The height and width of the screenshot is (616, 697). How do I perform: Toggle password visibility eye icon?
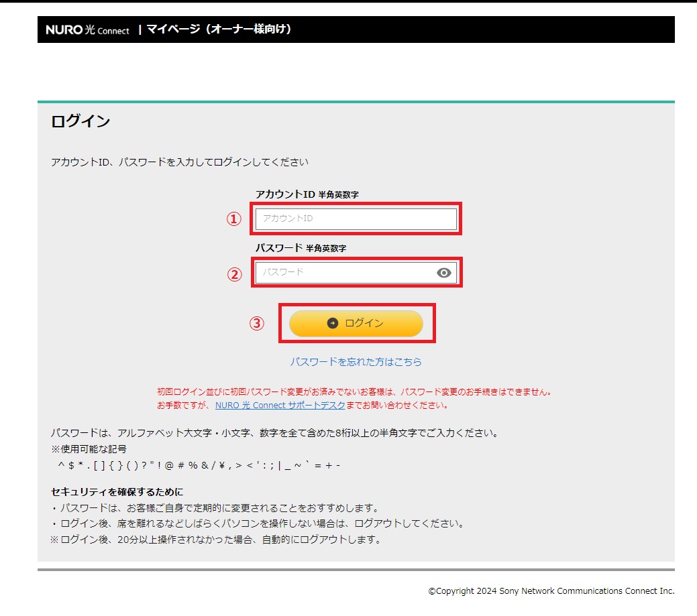(443, 273)
